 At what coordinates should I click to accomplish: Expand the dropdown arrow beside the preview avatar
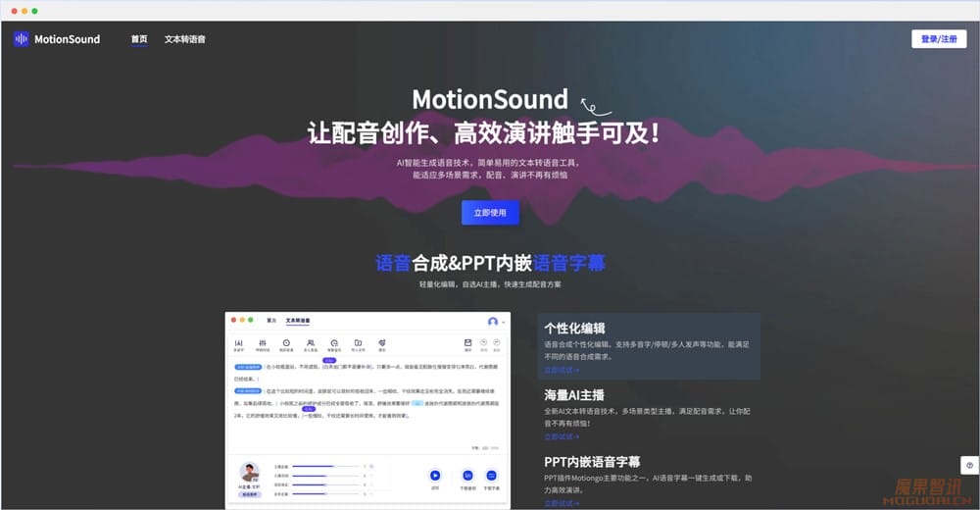coord(503,323)
